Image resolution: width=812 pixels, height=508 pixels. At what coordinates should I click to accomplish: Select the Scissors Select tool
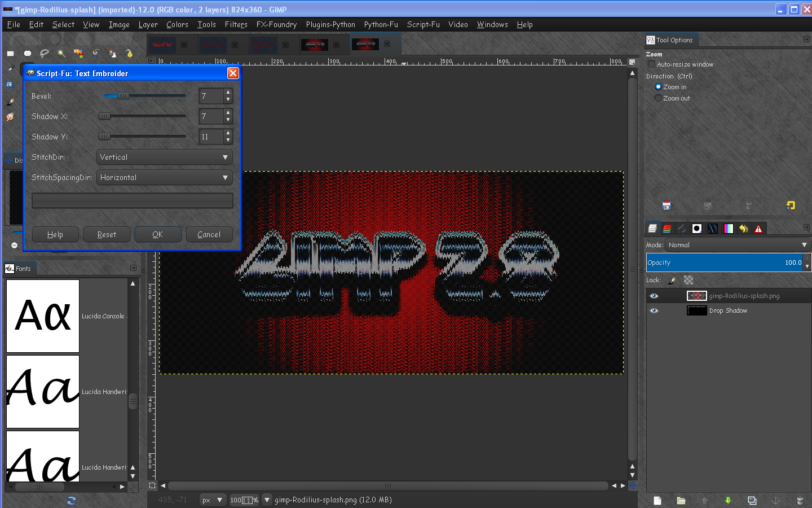click(x=95, y=54)
